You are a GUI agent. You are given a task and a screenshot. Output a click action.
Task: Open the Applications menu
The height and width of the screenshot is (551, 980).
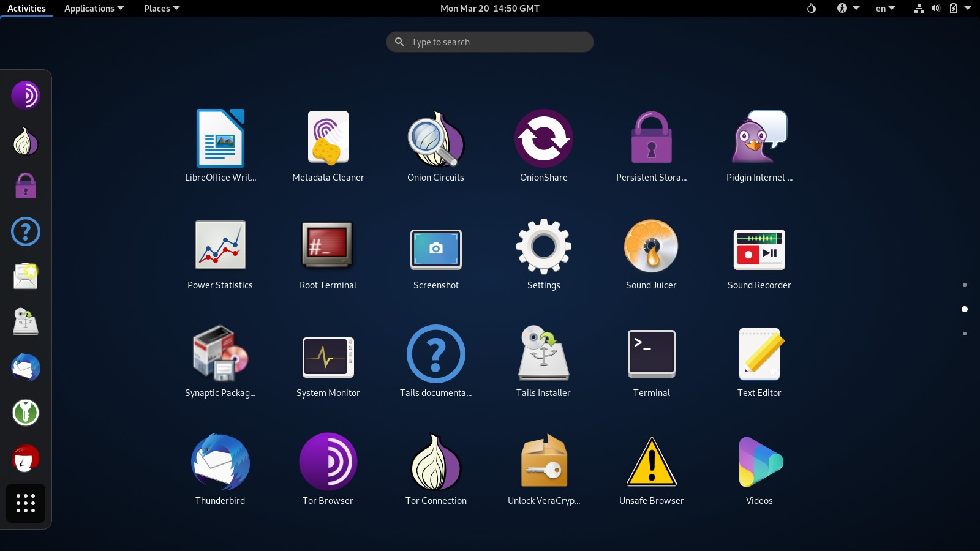[x=94, y=9]
